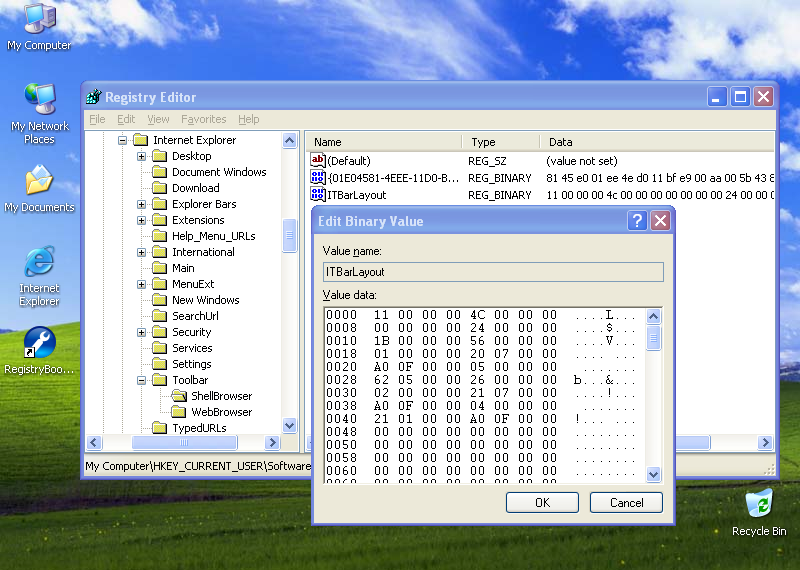Viewport: 800px width, 570px height.
Task: Click the Services folder icon
Action: tap(160, 348)
